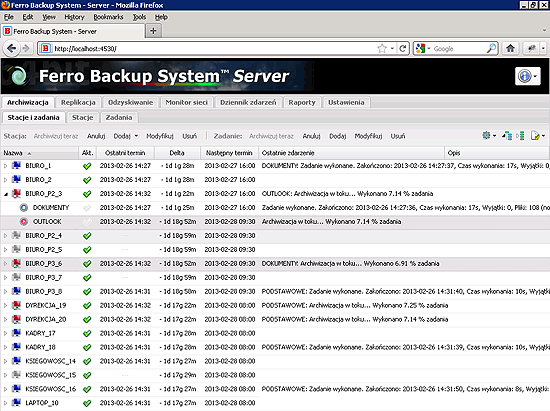Select LAPTOP_10 computer icon
Viewport: 550px width, 411px height.
(16, 403)
